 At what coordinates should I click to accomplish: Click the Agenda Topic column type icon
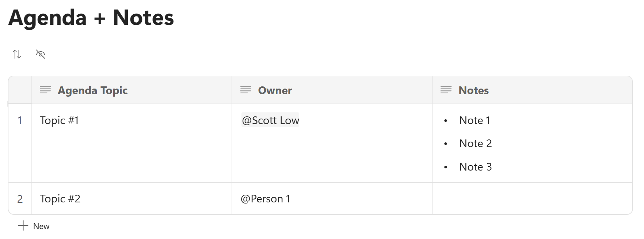(45, 90)
